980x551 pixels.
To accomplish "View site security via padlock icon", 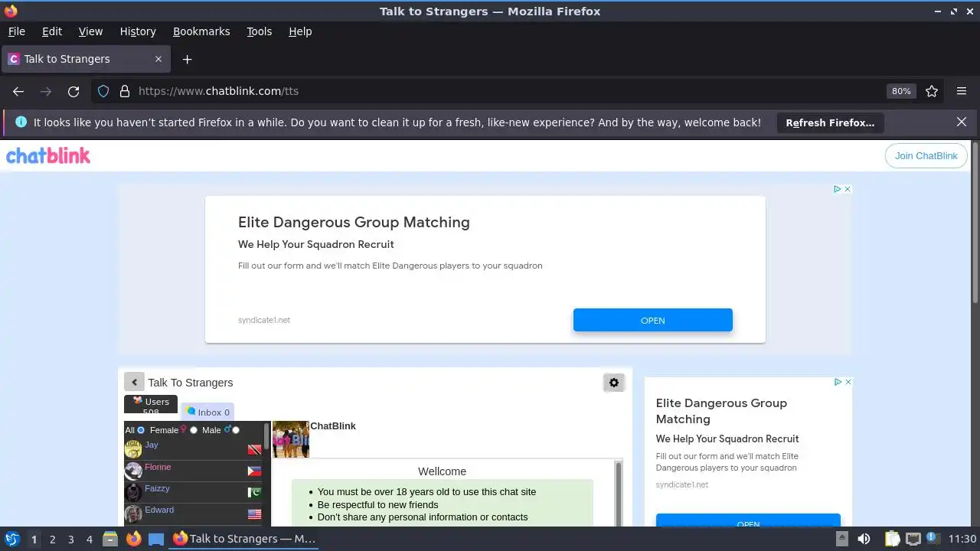I will [125, 91].
